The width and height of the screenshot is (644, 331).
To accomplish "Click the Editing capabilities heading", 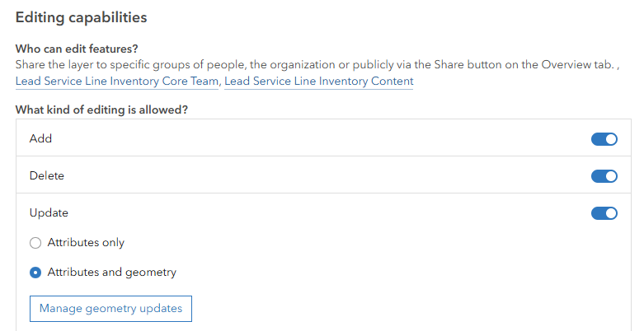I will coord(81,16).
